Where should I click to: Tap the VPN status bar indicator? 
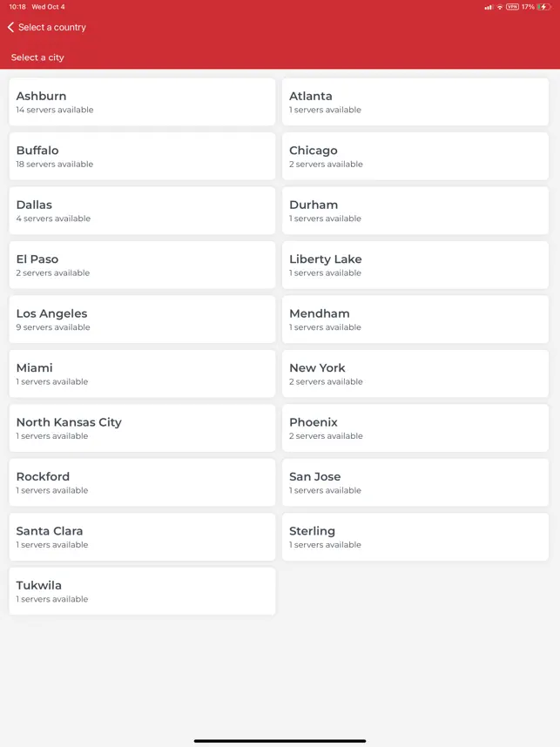(x=512, y=7)
